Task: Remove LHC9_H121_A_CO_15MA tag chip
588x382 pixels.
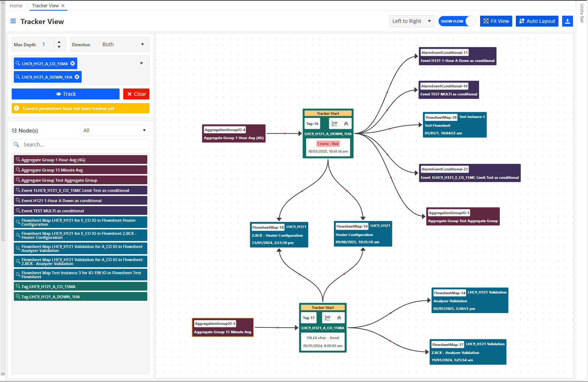Action: click(73, 63)
